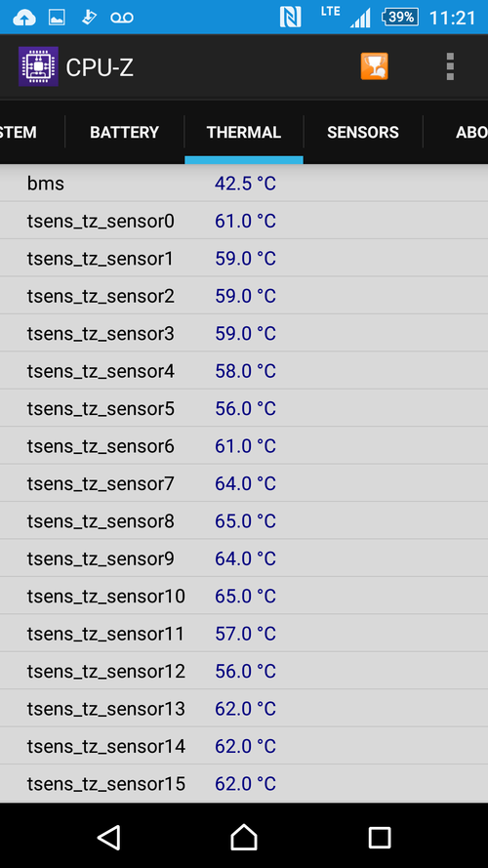This screenshot has height=868, width=488.
Task: Select the bms temperature row
Action: (x=244, y=184)
